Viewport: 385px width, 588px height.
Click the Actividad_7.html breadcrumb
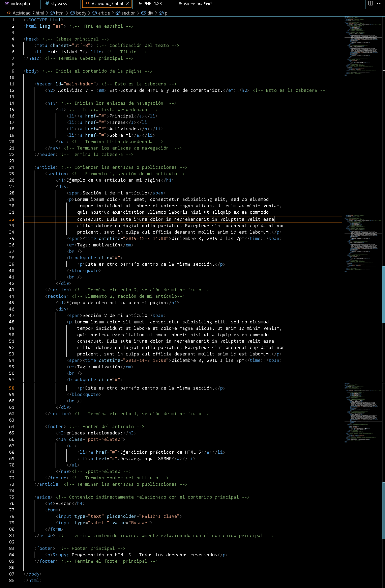click(x=28, y=13)
